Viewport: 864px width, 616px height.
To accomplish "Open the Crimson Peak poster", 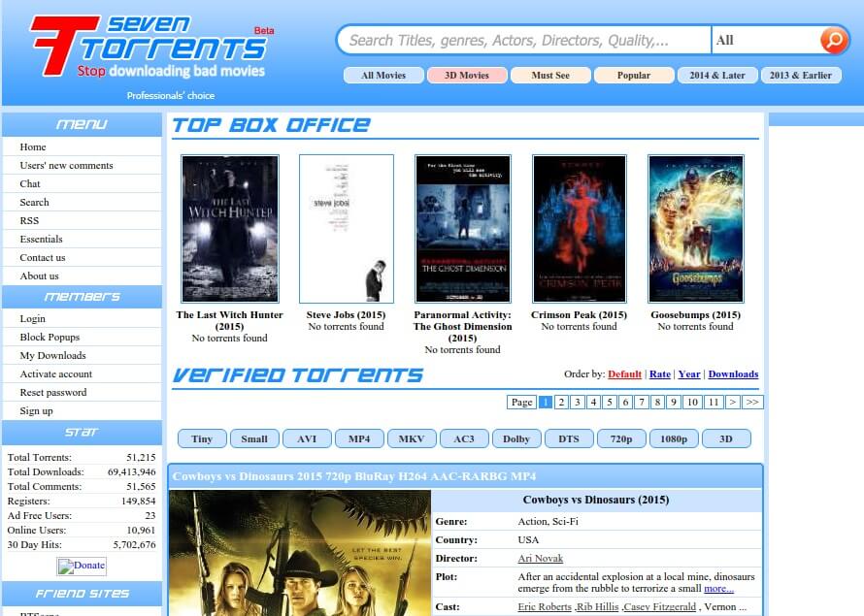I will (580, 229).
